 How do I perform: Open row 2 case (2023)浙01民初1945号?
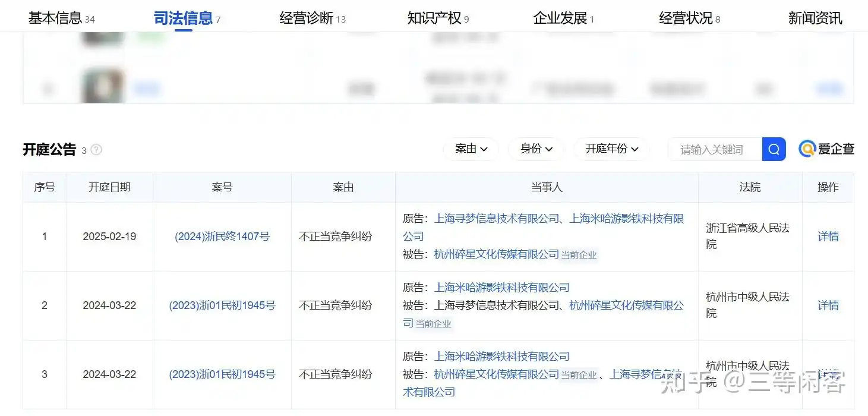pyautogui.click(x=222, y=305)
